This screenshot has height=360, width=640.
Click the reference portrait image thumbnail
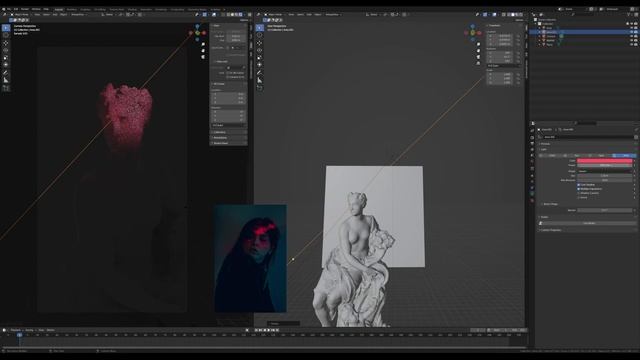pyautogui.click(x=250, y=258)
